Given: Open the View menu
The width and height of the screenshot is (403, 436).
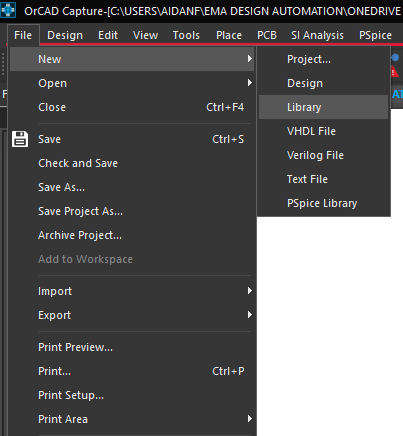Looking at the screenshot, I should click(x=145, y=35).
